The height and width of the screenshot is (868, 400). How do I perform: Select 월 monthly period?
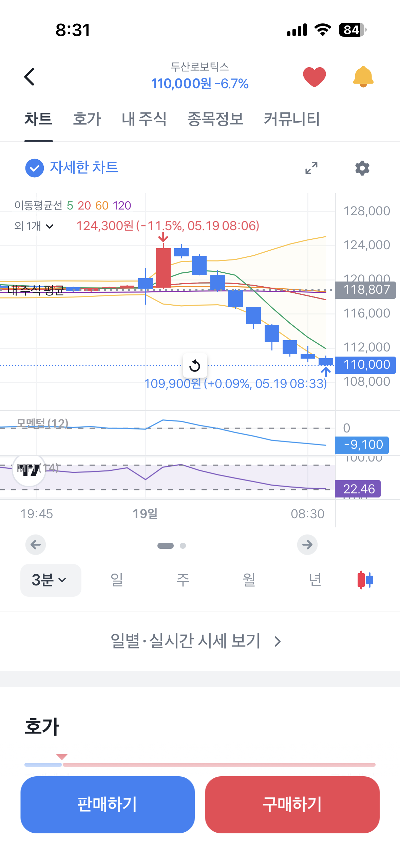point(249,580)
